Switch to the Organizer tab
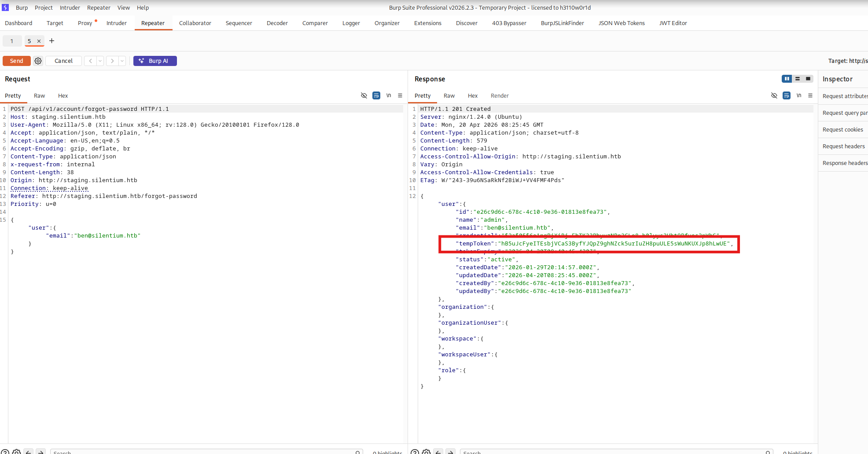Viewport: 868px width, 454px height. click(x=387, y=23)
